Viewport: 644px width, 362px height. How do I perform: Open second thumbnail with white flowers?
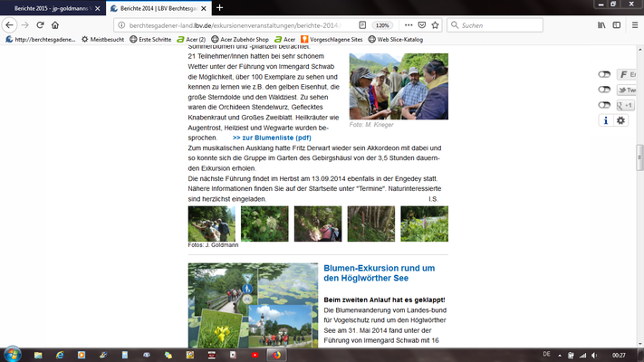(264, 224)
